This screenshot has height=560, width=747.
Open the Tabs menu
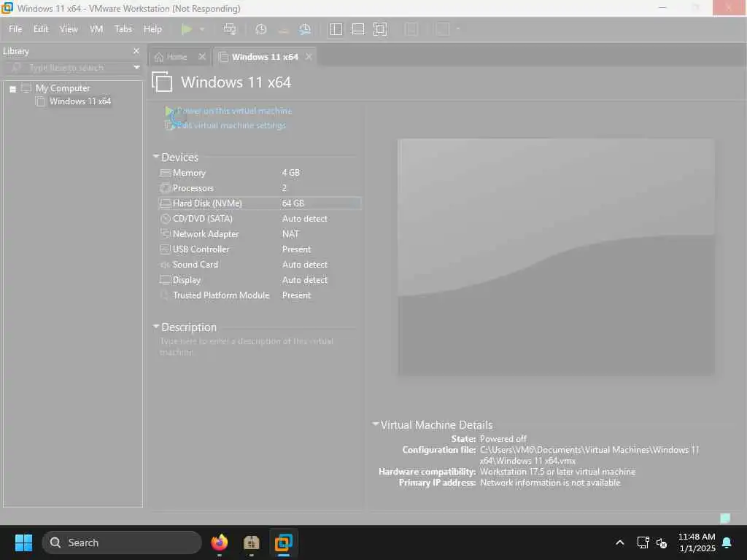click(123, 29)
